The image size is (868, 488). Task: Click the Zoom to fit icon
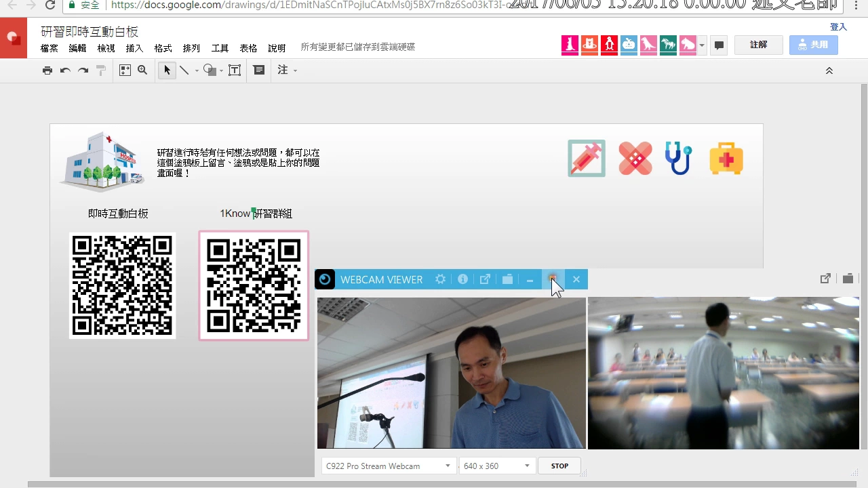tap(125, 70)
